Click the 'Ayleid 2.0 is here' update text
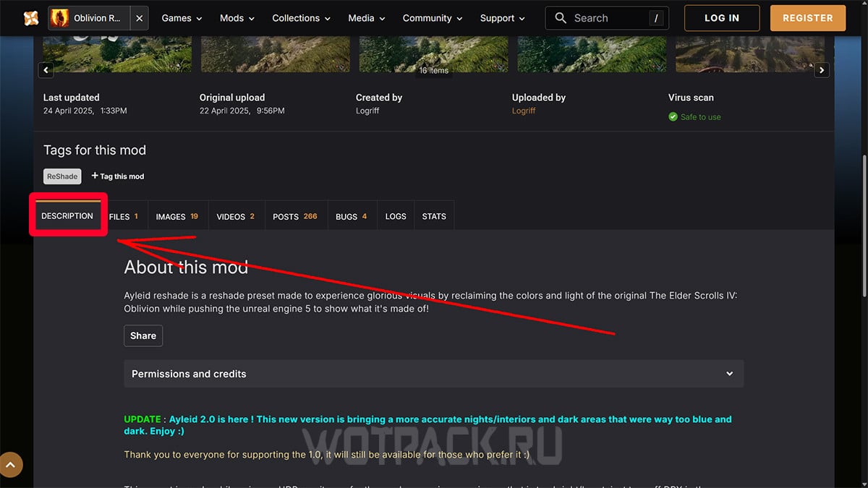Screen dimensions: 868x488 tap(427, 425)
